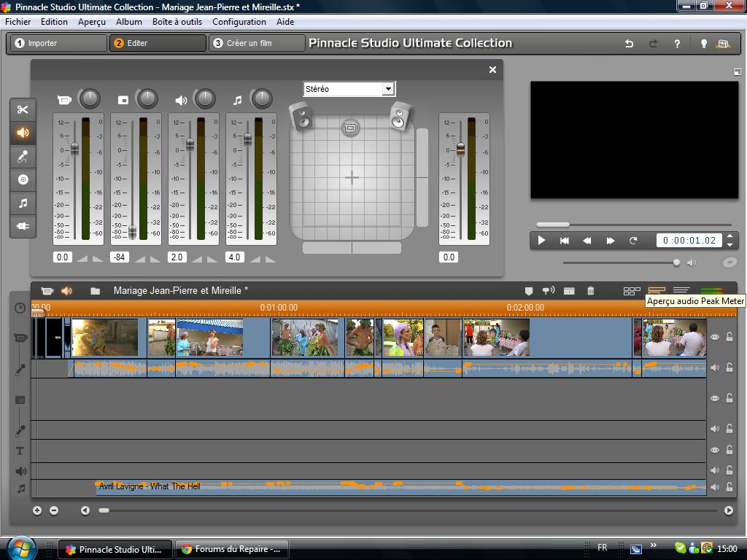Open the premium content chest icon
This screenshot has width=747, height=560.
[x=723, y=43]
